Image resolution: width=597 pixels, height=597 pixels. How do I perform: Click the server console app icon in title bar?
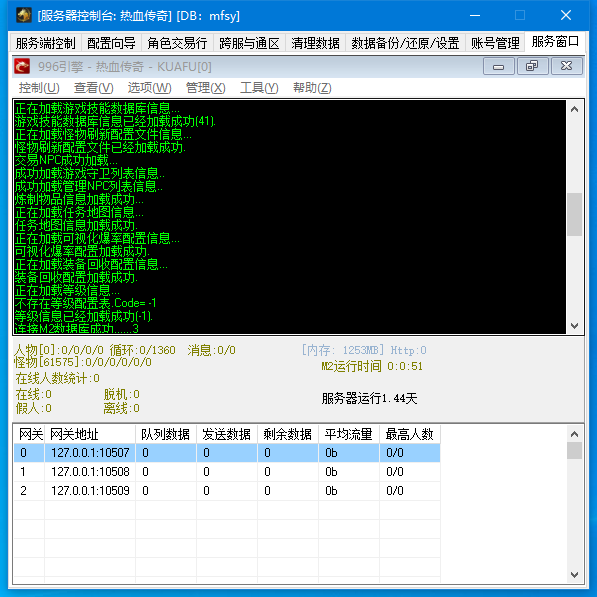click(x=23, y=15)
